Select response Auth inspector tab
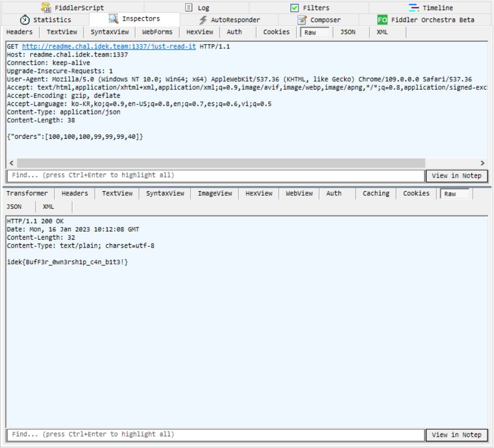 (x=334, y=194)
